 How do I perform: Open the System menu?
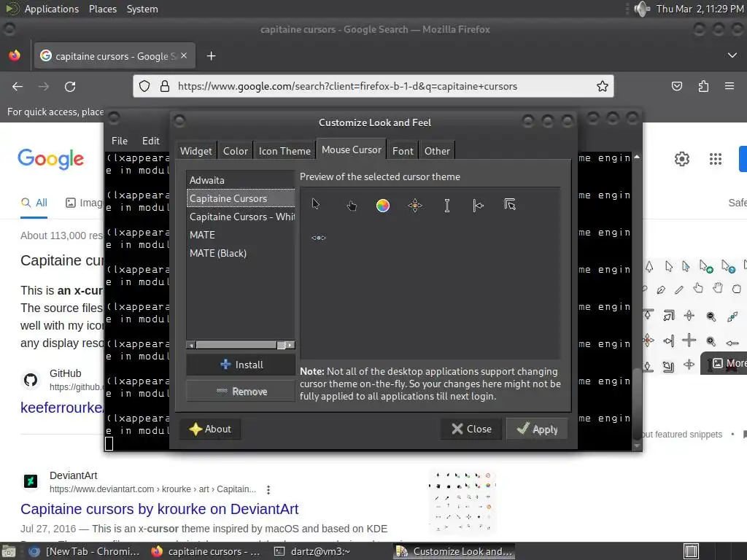pos(142,9)
